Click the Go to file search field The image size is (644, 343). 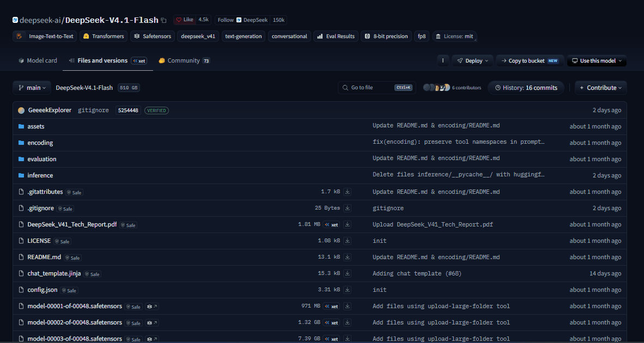(x=376, y=88)
